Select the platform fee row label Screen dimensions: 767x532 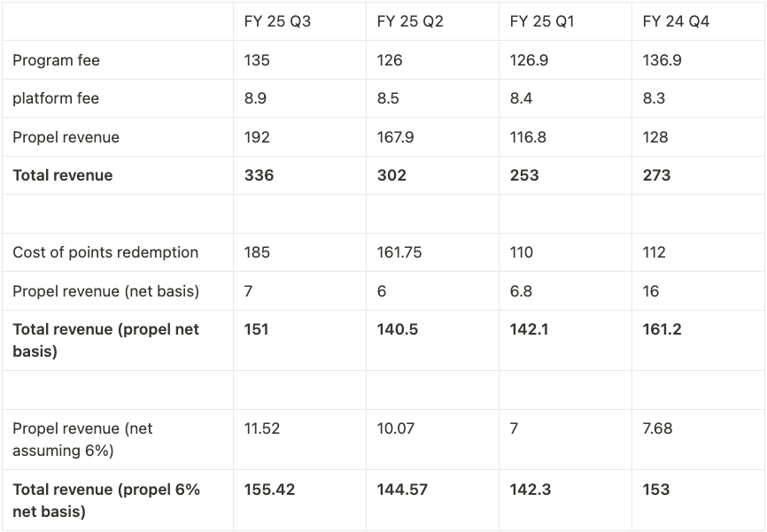[x=56, y=98]
